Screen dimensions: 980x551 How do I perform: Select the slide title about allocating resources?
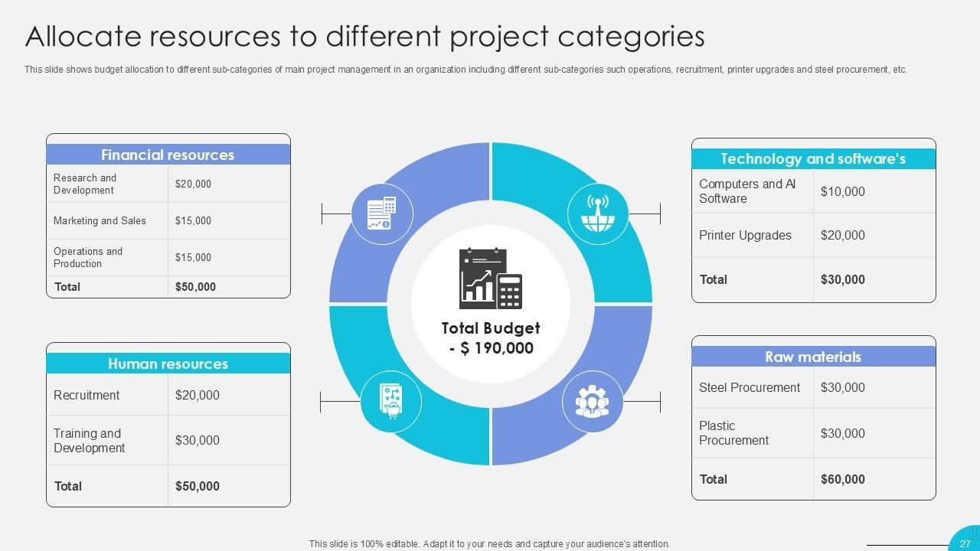[364, 36]
